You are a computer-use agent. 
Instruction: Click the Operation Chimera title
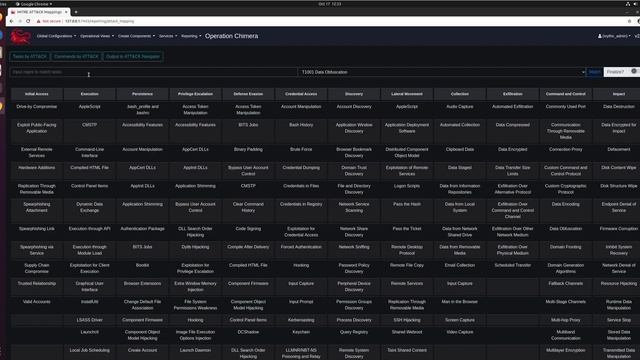[231, 36]
